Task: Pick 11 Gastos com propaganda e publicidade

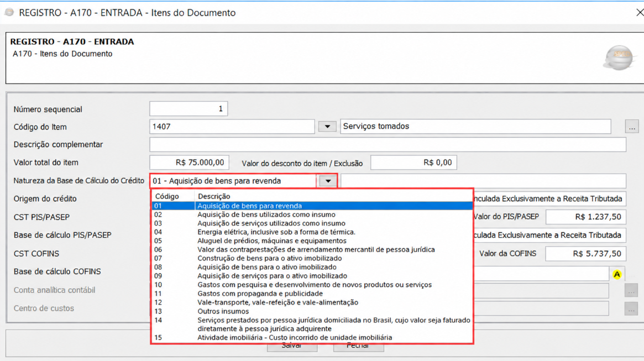Action: click(312, 294)
